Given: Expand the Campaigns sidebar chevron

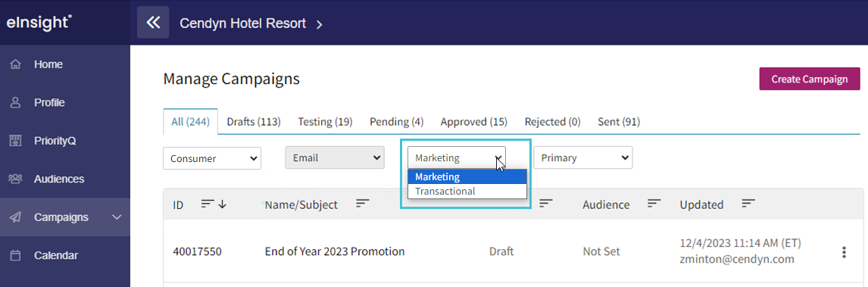Looking at the screenshot, I should click(x=117, y=217).
